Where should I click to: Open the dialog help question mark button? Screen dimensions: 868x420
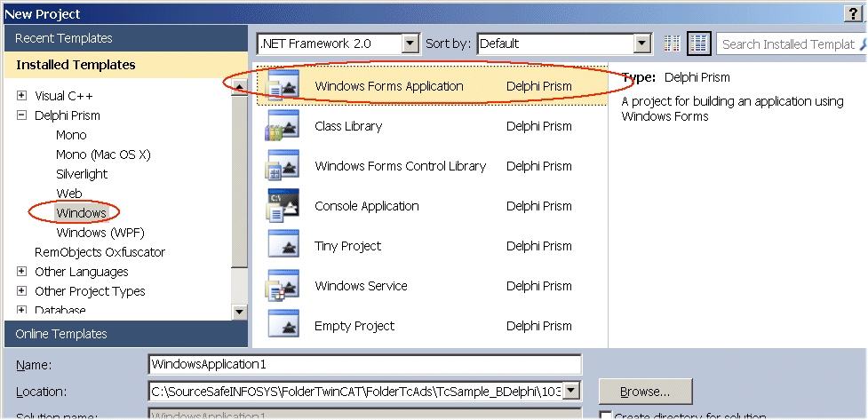click(x=853, y=14)
